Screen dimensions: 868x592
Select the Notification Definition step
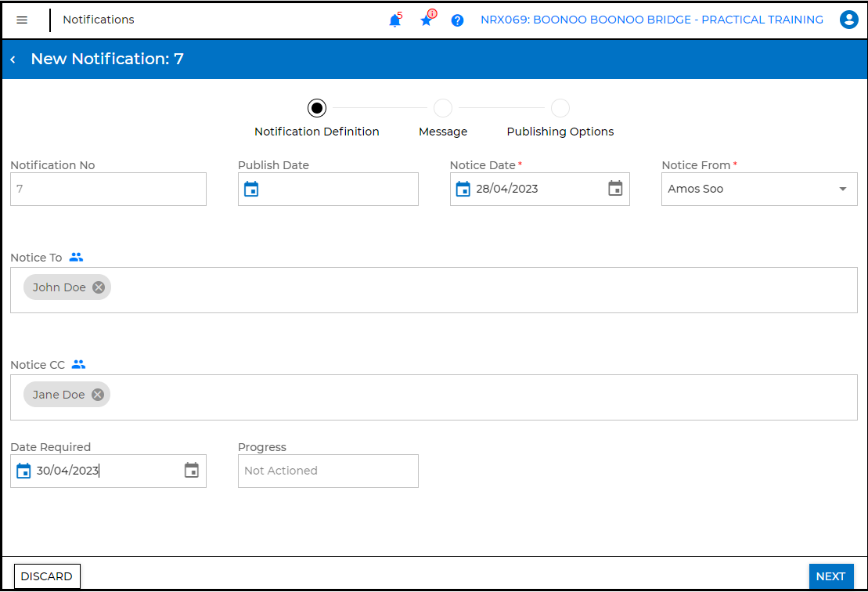tap(317, 108)
